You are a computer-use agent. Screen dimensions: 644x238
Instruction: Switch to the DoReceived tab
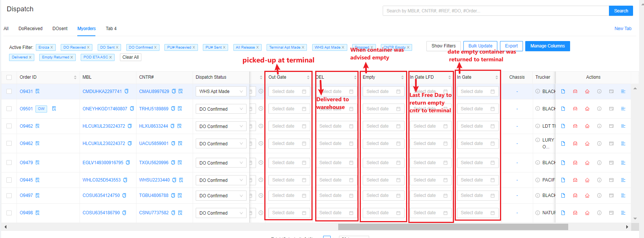31,29
